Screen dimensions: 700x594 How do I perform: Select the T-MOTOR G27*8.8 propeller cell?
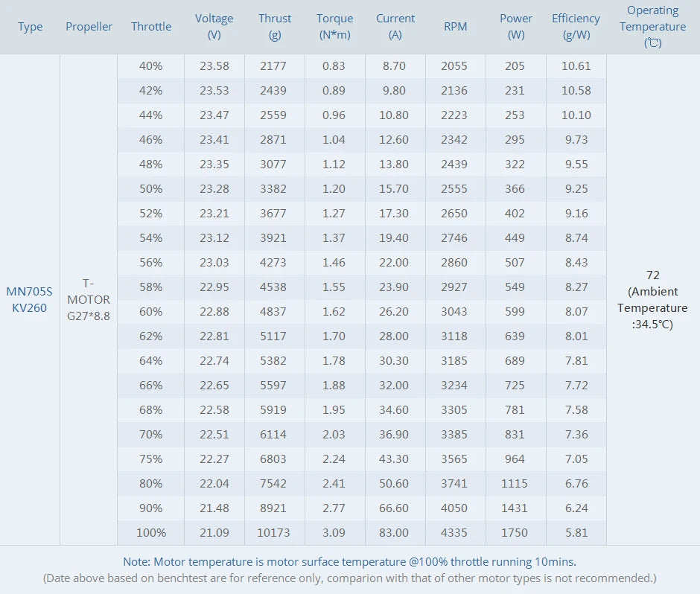89,299
